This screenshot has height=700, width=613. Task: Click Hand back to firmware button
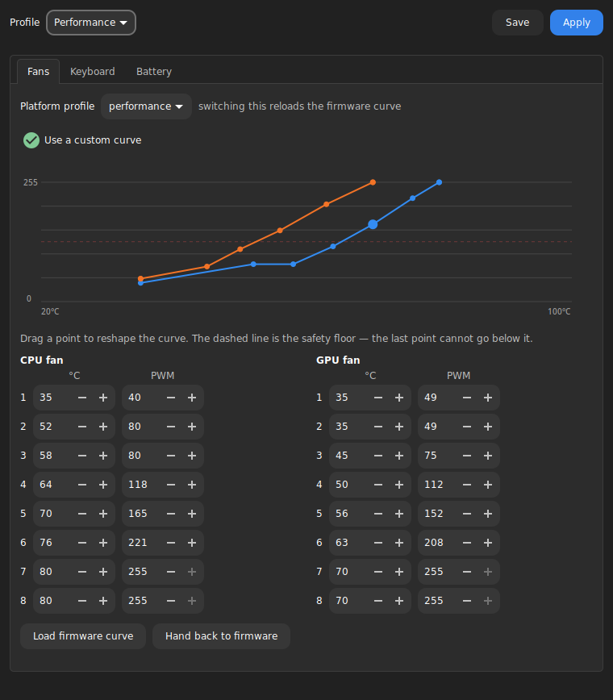[222, 636]
